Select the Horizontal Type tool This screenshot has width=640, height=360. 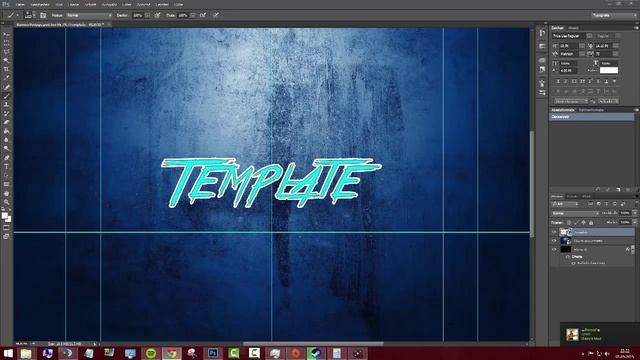[x=6, y=167]
